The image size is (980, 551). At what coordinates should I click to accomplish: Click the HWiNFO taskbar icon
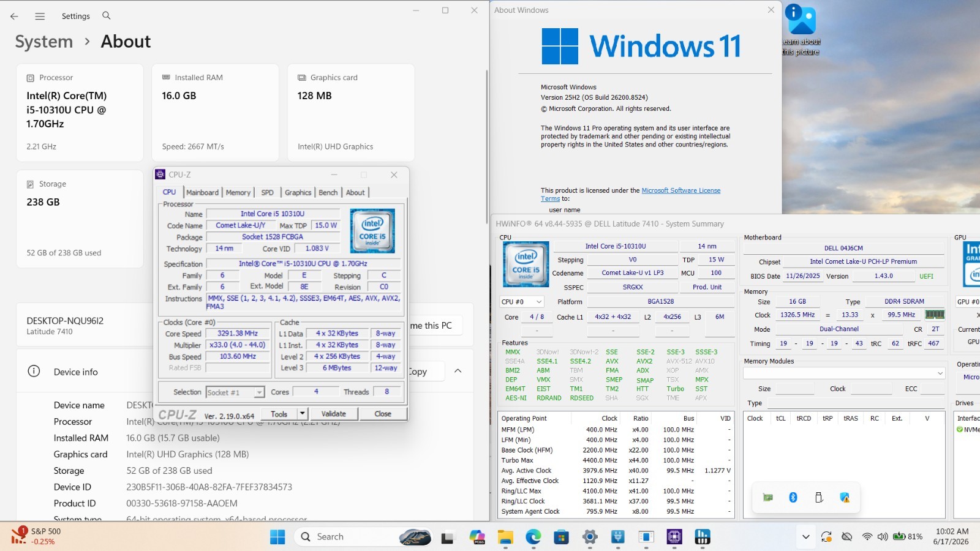703,537
